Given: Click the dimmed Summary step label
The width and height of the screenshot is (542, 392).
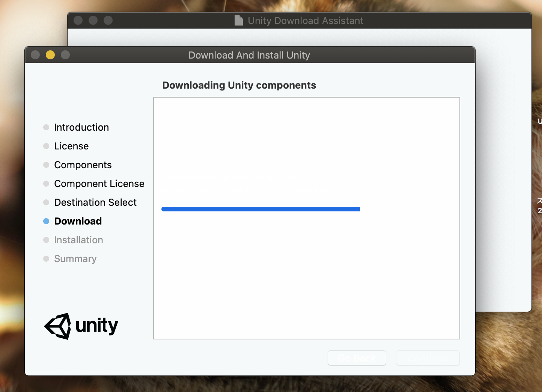Looking at the screenshot, I should 75,259.
